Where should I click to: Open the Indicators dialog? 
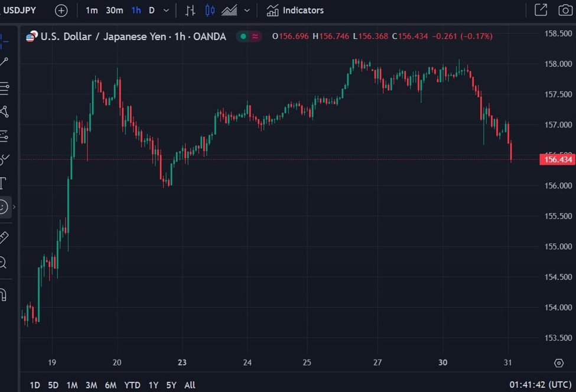[x=295, y=11]
